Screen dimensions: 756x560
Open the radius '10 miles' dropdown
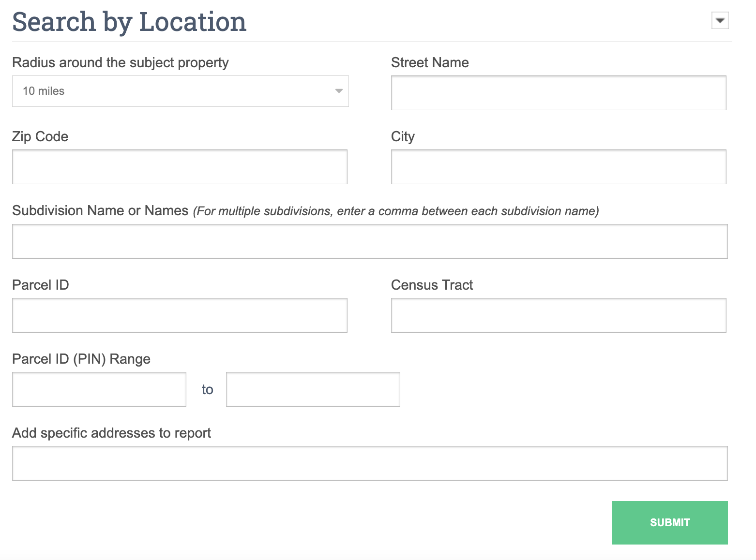(180, 91)
